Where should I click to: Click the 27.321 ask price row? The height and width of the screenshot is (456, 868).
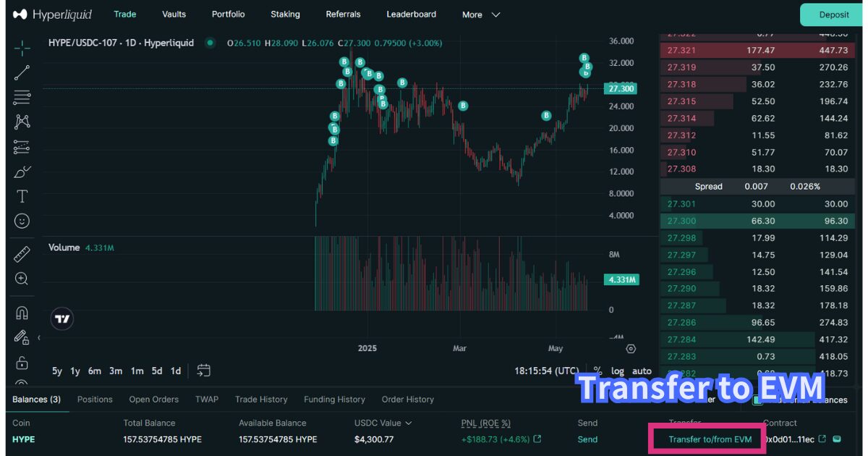757,51
